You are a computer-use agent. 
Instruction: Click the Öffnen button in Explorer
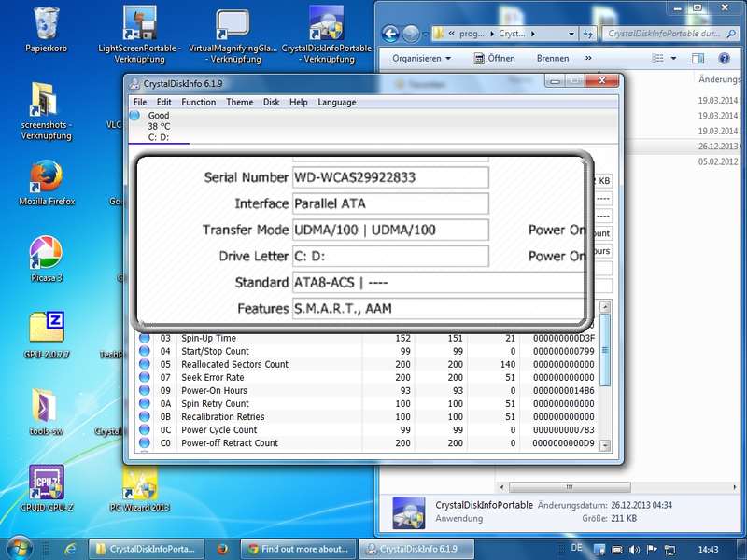point(493,58)
